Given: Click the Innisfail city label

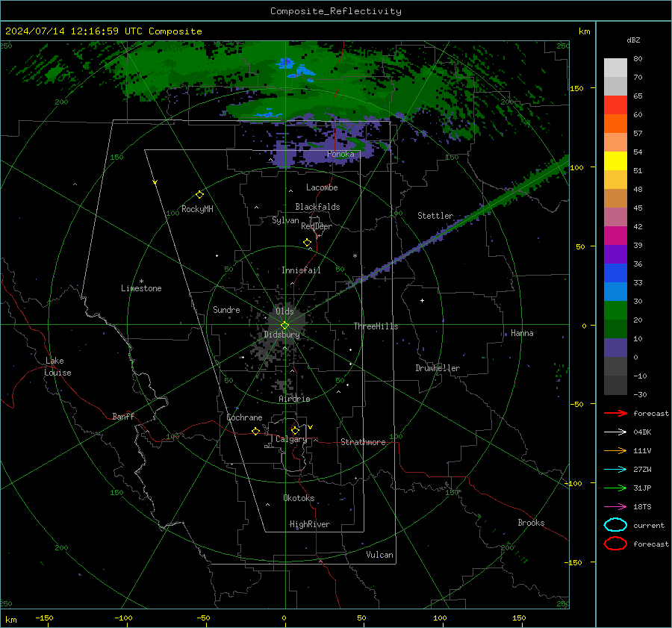Looking at the screenshot, I should click(x=301, y=270).
